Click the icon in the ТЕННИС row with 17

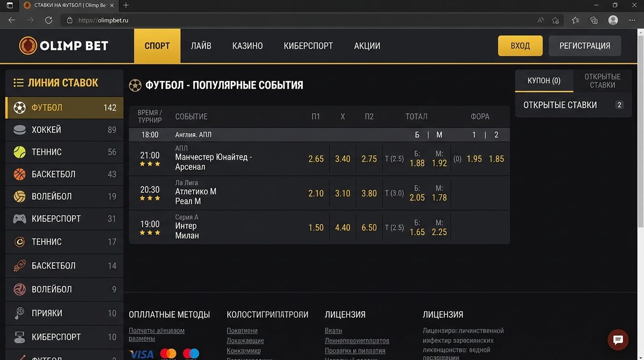20,242
